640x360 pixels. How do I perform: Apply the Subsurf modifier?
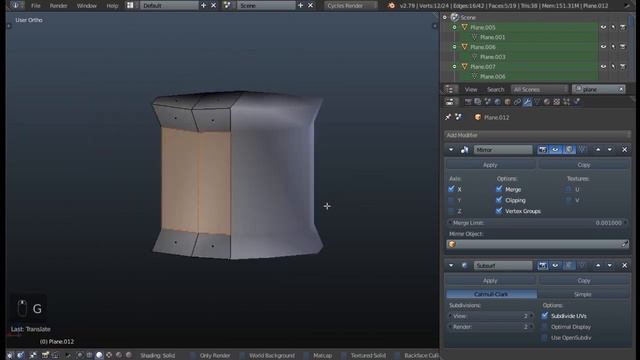490,281
